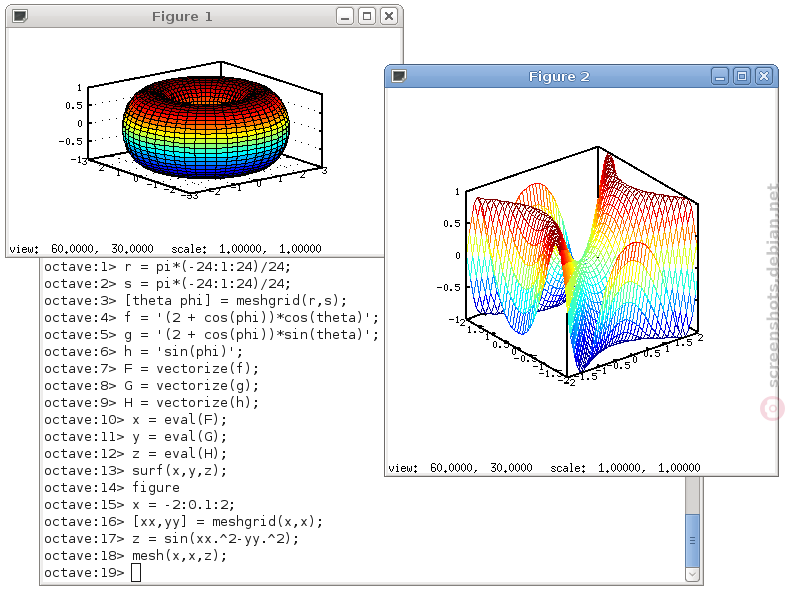Screen dimensions: 785x593
Task: Open the Figure 2 window menu icon
Action: click(x=399, y=76)
